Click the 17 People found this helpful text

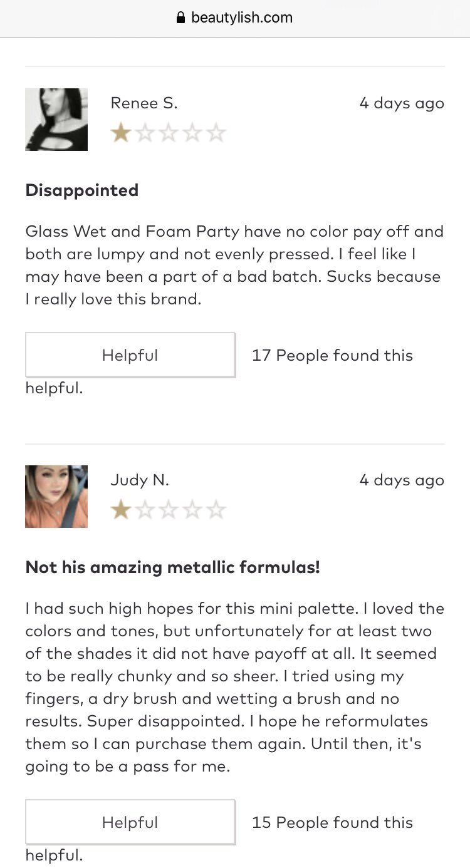point(219,371)
